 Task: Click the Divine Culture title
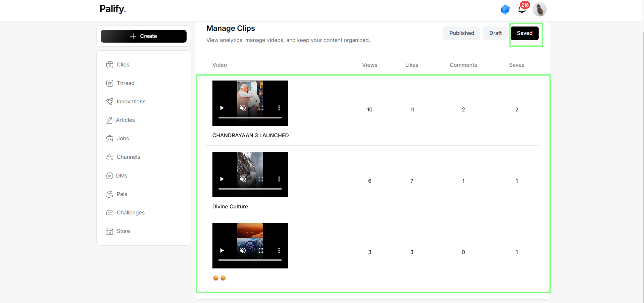(x=230, y=207)
